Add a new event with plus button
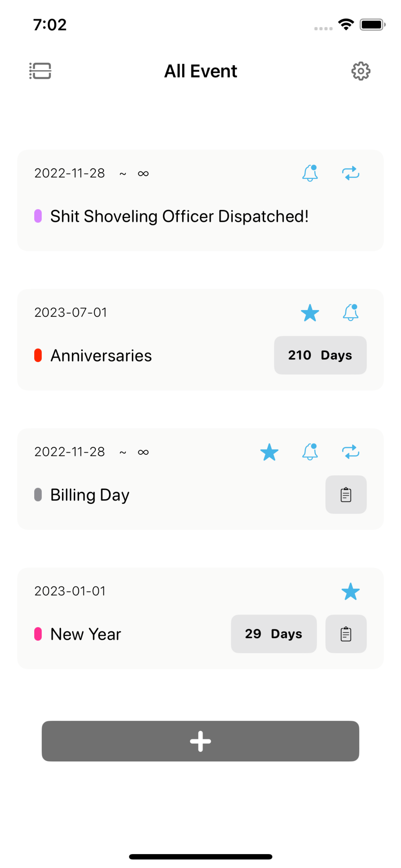This screenshot has height=868, width=401. (200, 741)
